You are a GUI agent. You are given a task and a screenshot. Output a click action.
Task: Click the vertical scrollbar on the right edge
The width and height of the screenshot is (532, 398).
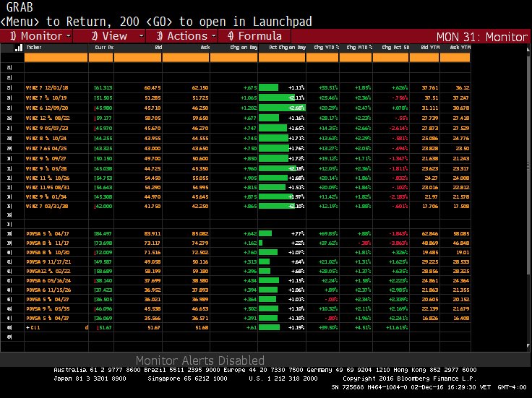click(x=528, y=196)
